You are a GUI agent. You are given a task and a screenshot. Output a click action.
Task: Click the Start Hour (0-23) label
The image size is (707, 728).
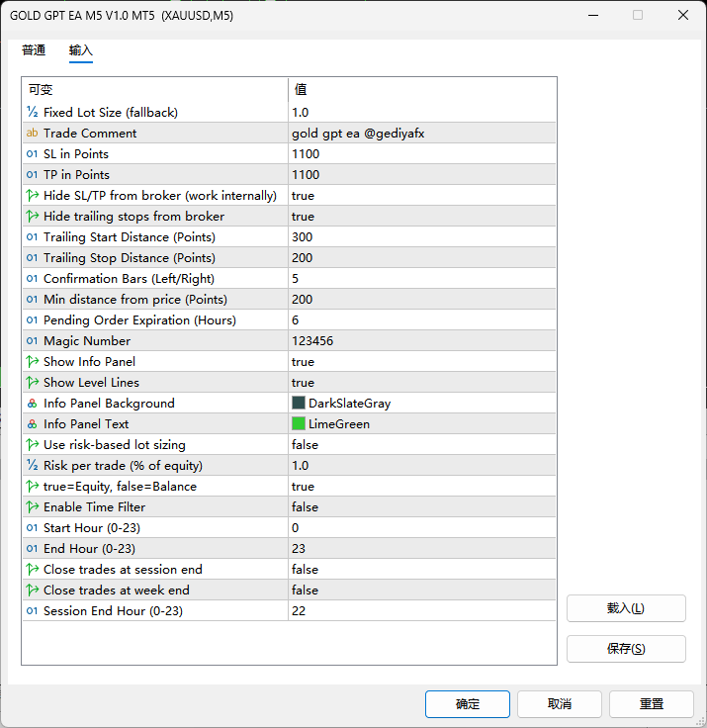pyautogui.click(x=91, y=528)
